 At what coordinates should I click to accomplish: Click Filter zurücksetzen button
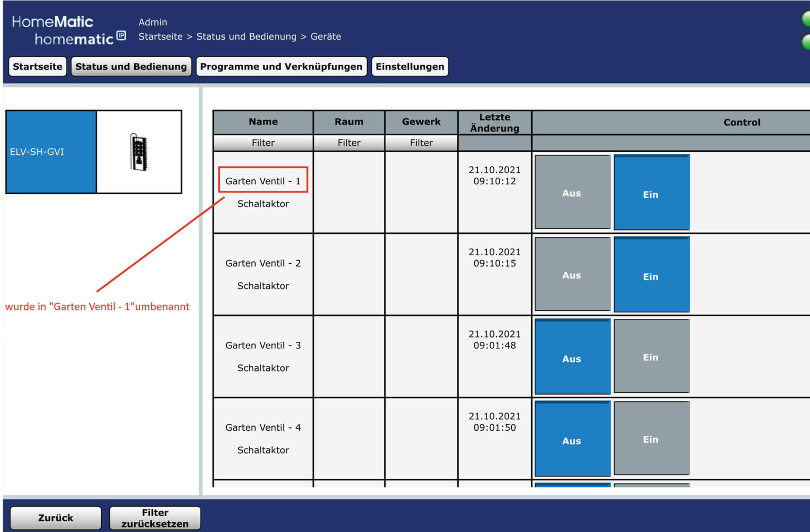[x=155, y=518]
